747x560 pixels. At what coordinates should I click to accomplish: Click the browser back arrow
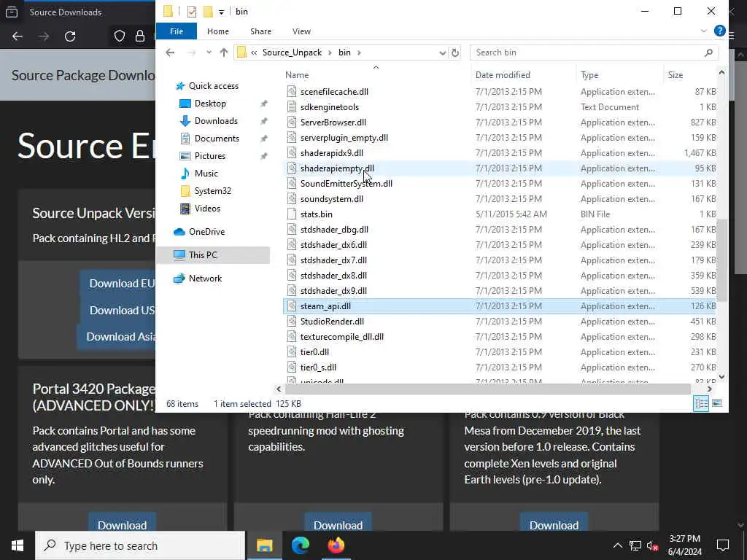[18, 36]
